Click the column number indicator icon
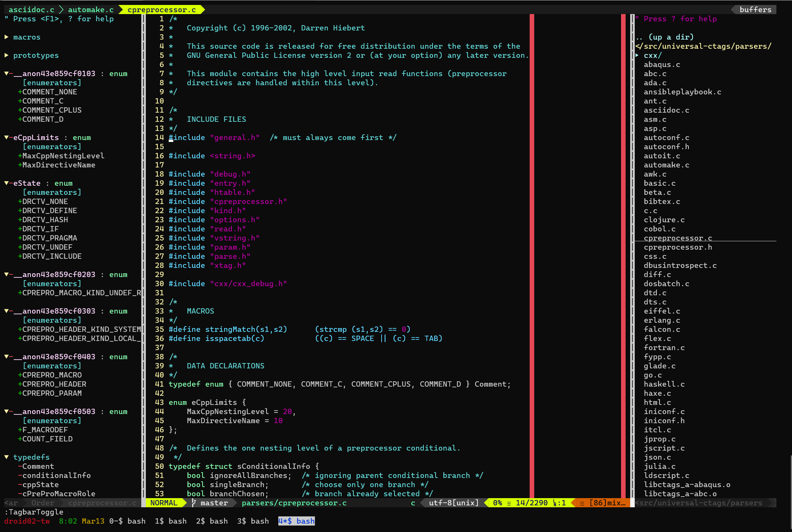 click(555, 503)
